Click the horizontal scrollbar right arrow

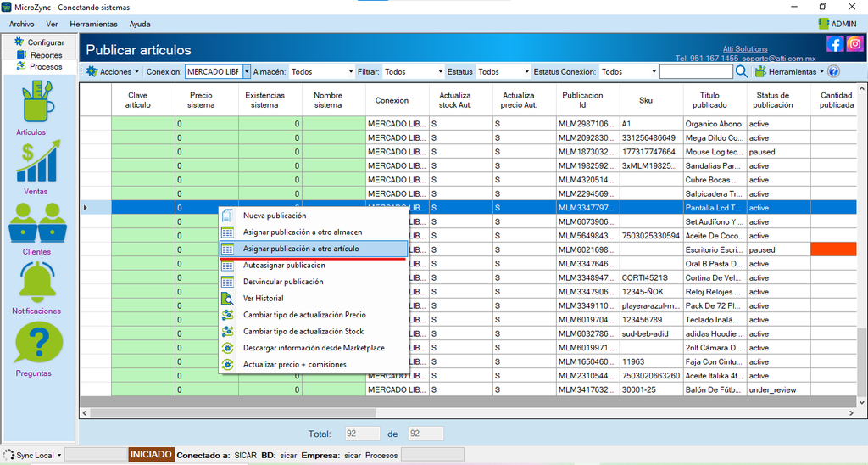click(x=851, y=413)
